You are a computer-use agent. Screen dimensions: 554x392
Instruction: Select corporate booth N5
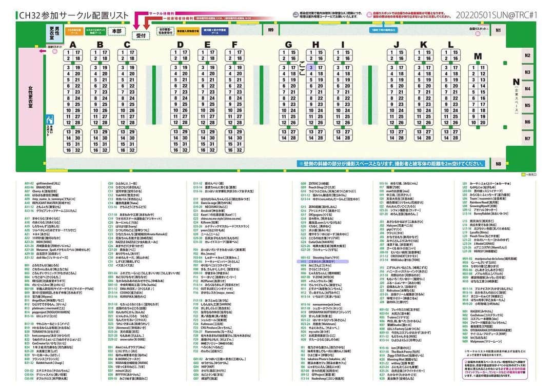coord(527,105)
